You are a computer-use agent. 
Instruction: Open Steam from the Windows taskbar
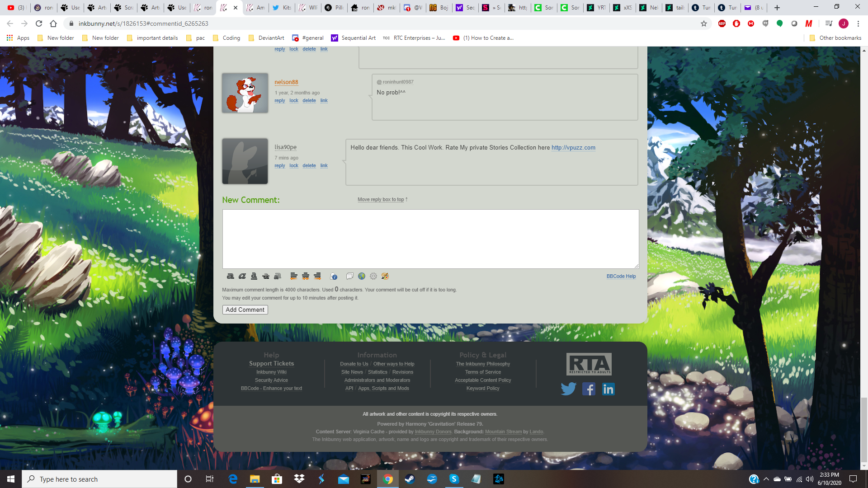pyautogui.click(x=410, y=479)
